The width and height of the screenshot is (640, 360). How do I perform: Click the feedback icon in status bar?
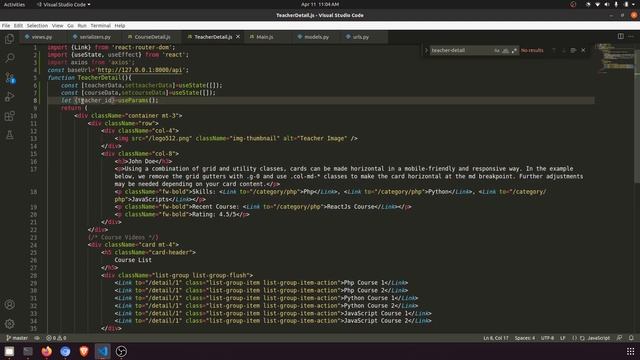tap(620, 338)
